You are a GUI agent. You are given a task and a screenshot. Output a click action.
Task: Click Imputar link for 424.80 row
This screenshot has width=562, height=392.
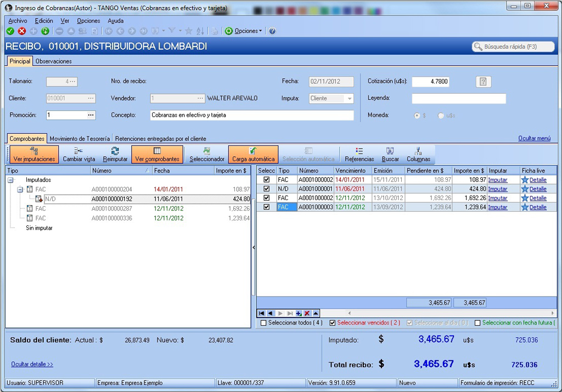click(x=498, y=189)
